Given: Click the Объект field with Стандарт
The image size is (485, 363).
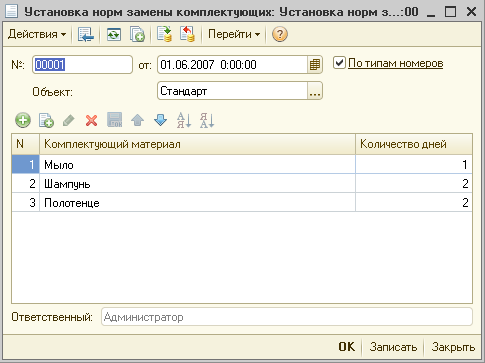Looking at the screenshot, I should (232, 91).
